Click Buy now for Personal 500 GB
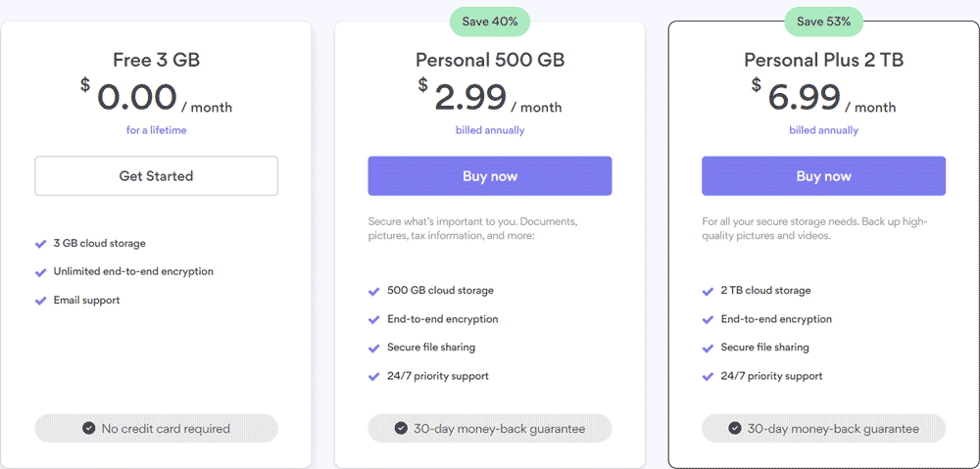Viewport: 980px width, 469px height. point(490,176)
